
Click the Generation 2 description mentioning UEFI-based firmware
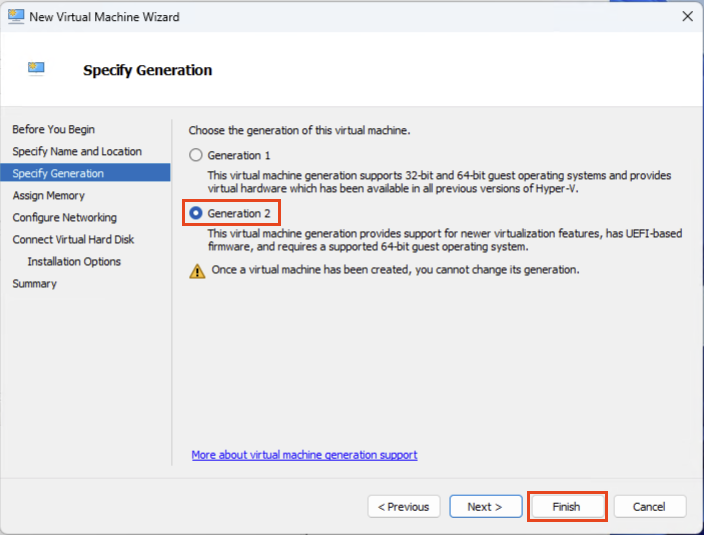(x=444, y=240)
